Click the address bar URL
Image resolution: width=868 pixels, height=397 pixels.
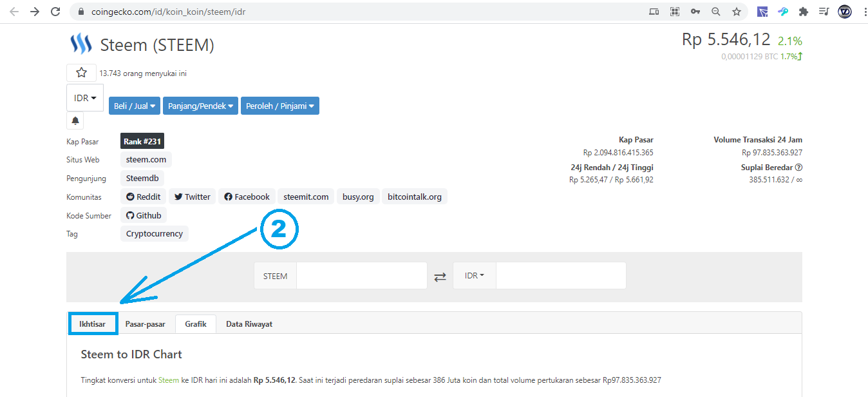[x=168, y=12]
